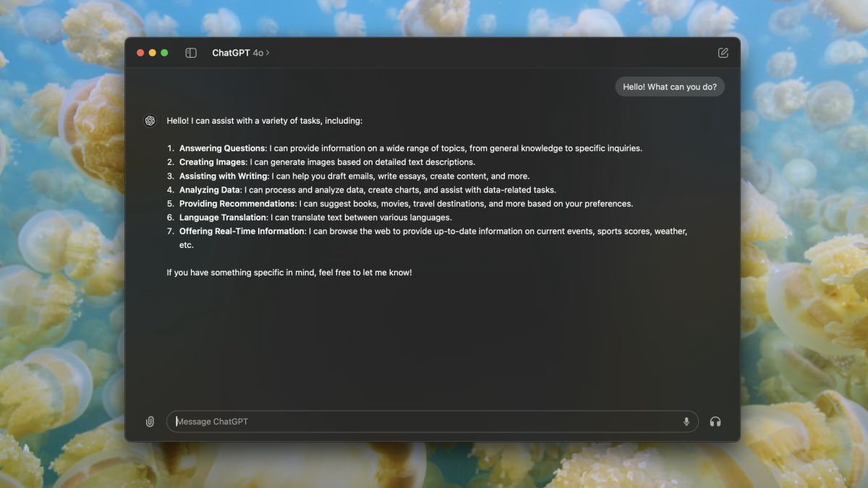Click 'Providing Recommendations' bold heading
This screenshot has height=488, width=868.
(237, 203)
